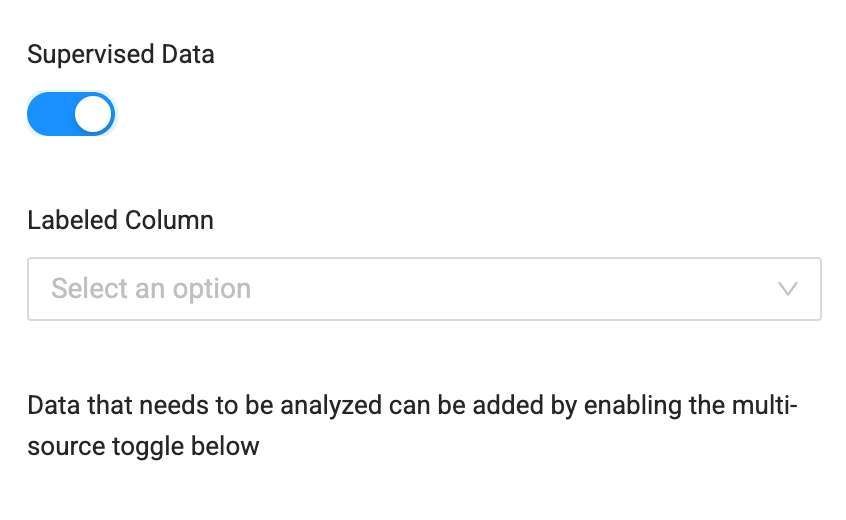Click the white knob of the Supervised Data switch

click(93, 114)
